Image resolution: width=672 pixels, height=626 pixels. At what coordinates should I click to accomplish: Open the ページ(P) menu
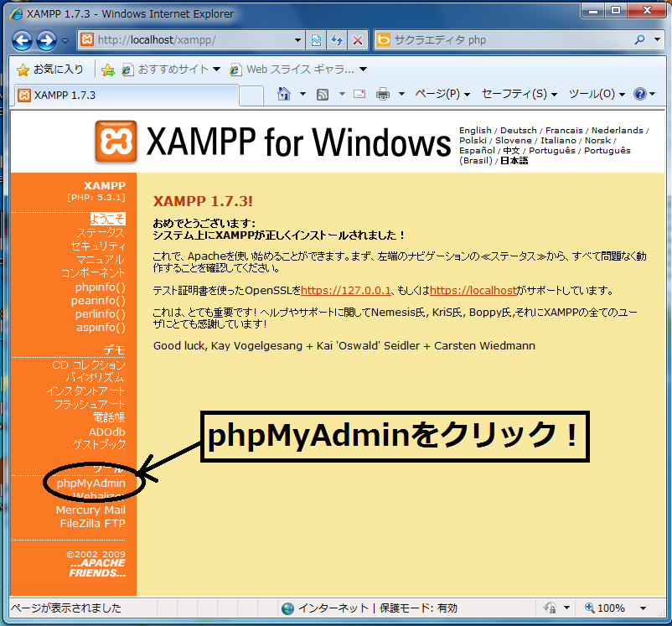(x=442, y=94)
